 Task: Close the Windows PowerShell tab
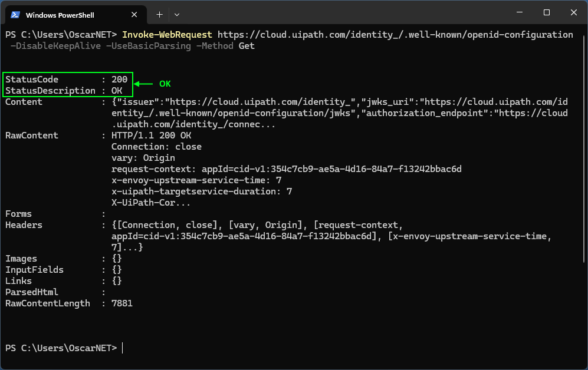click(134, 15)
